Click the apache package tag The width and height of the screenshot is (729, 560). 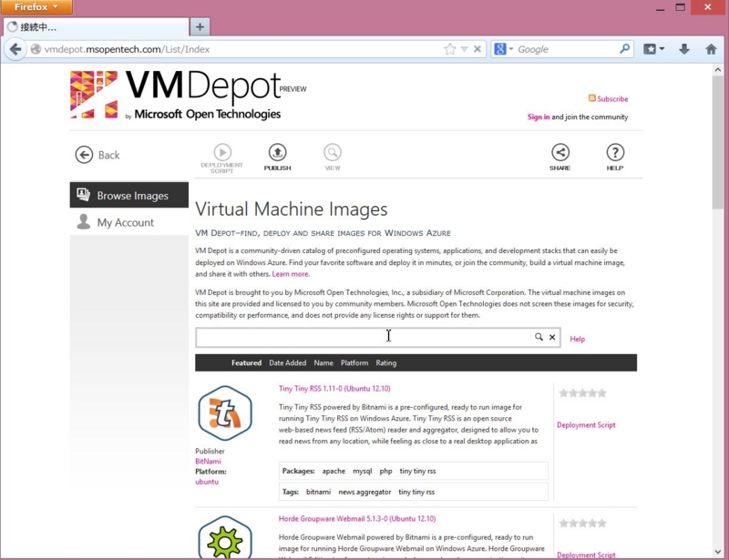pos(334,471)
